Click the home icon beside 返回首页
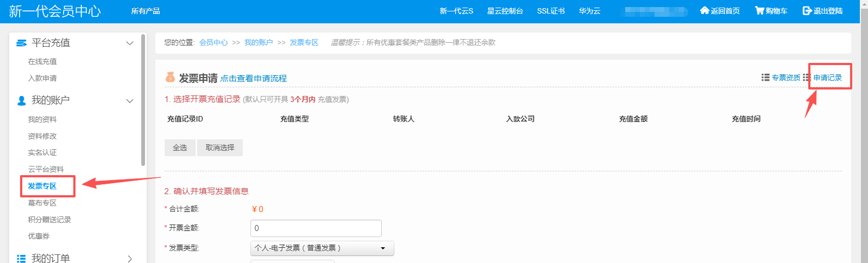 705,10
